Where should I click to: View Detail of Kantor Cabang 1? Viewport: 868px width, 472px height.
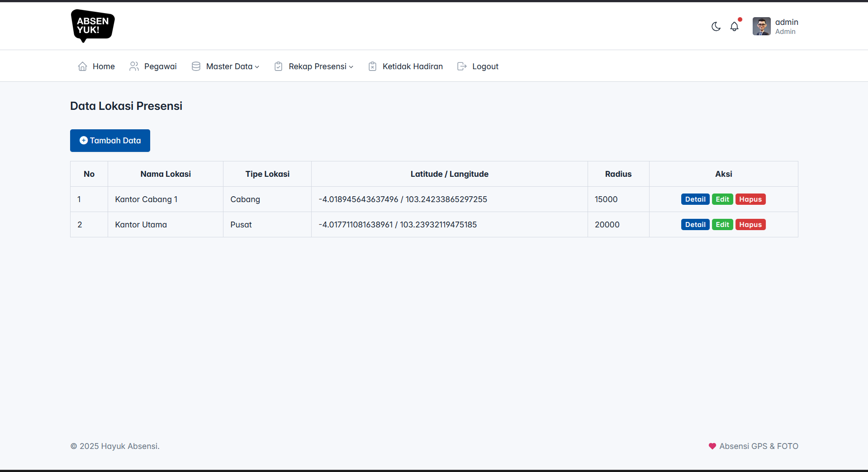(695, 199)
